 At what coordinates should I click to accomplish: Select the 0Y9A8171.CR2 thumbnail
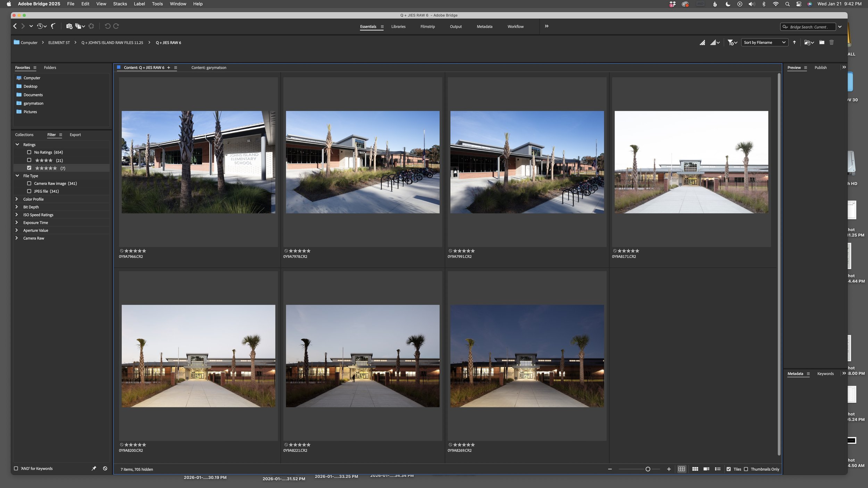click(691, 162)
